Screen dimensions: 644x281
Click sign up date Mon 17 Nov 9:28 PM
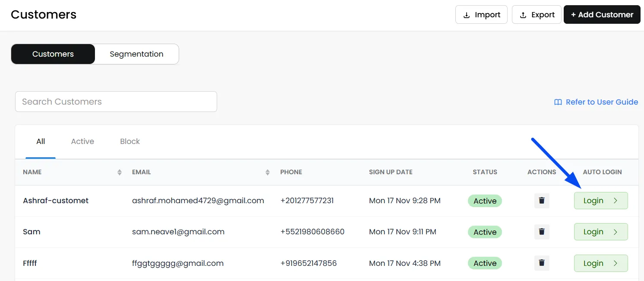(405, 201)
